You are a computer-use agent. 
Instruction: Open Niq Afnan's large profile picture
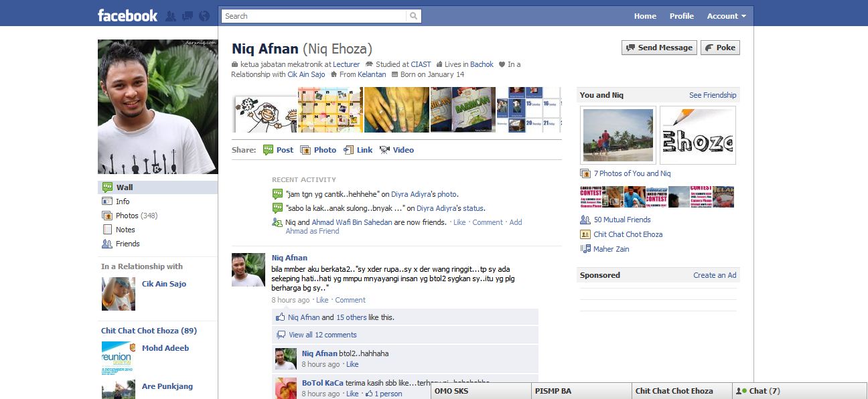click(157, 106)
